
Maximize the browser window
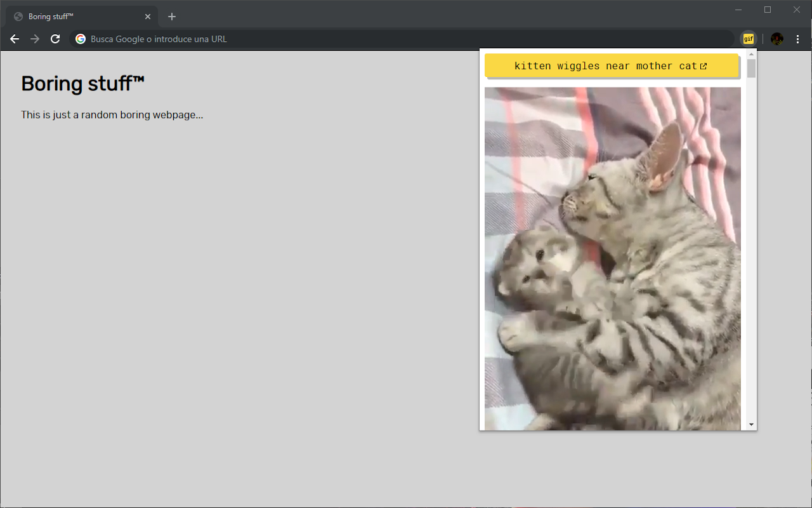[768, 10]
